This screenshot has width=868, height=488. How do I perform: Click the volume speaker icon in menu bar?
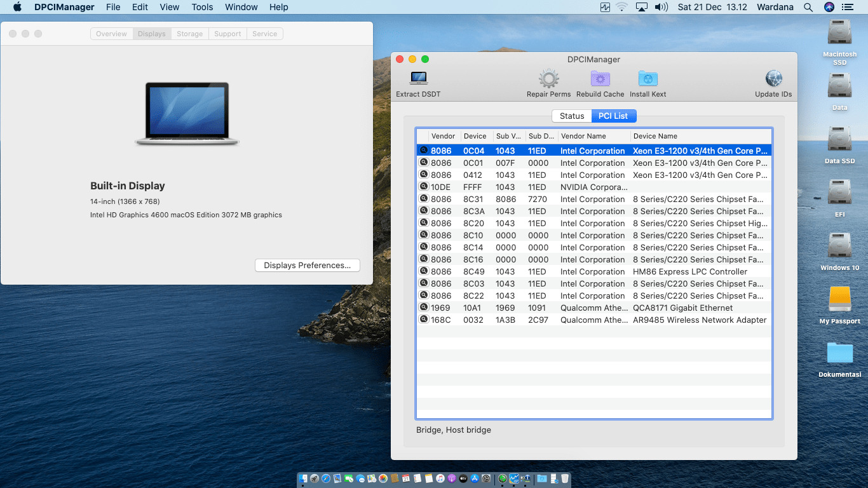tap(660, 7)
